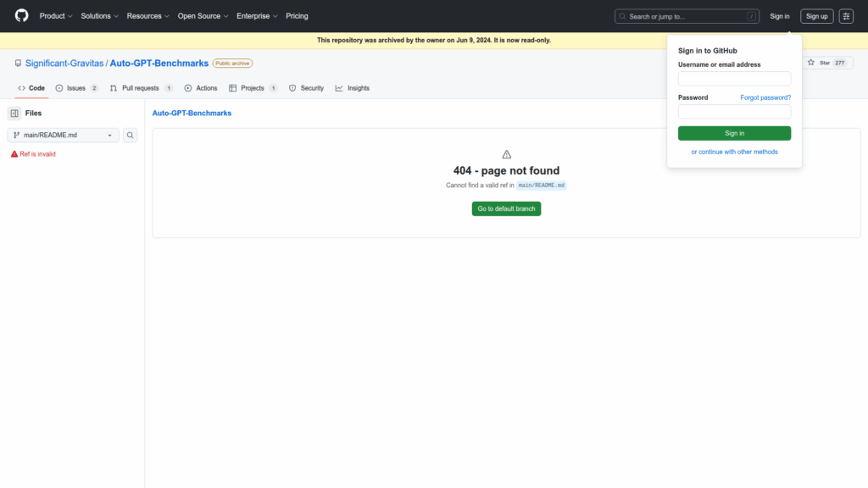Click the warning icon next to Ref is invalid

(14, 154)
